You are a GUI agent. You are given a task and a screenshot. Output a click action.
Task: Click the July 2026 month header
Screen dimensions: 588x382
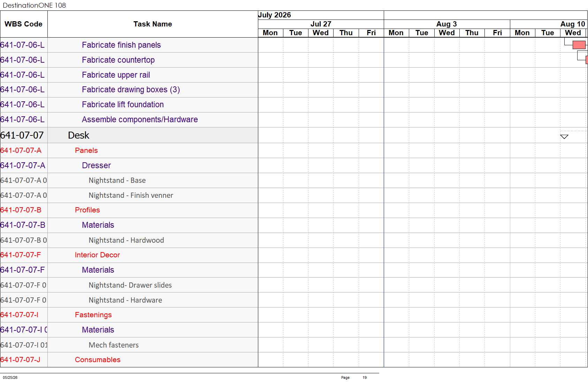(x=275, y=15)
